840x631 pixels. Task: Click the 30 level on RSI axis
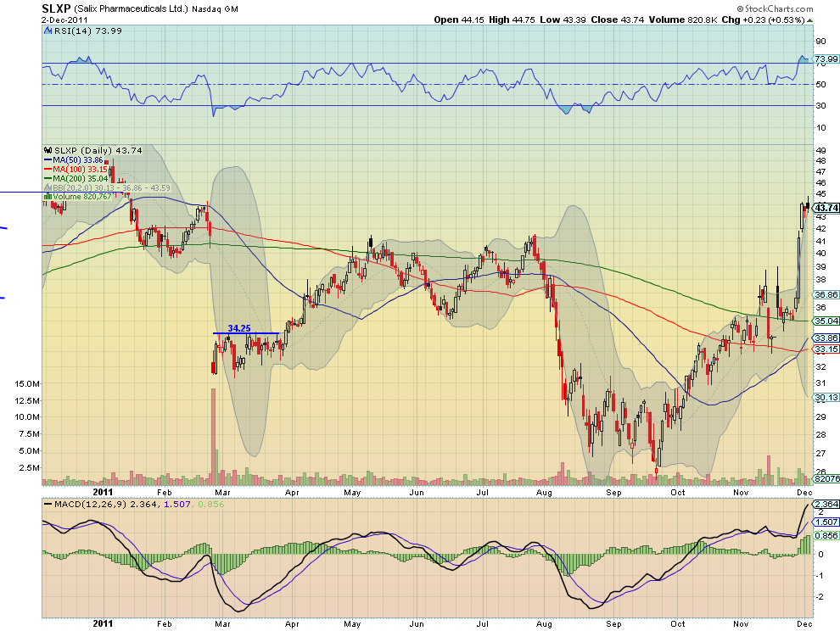point(820,106)
